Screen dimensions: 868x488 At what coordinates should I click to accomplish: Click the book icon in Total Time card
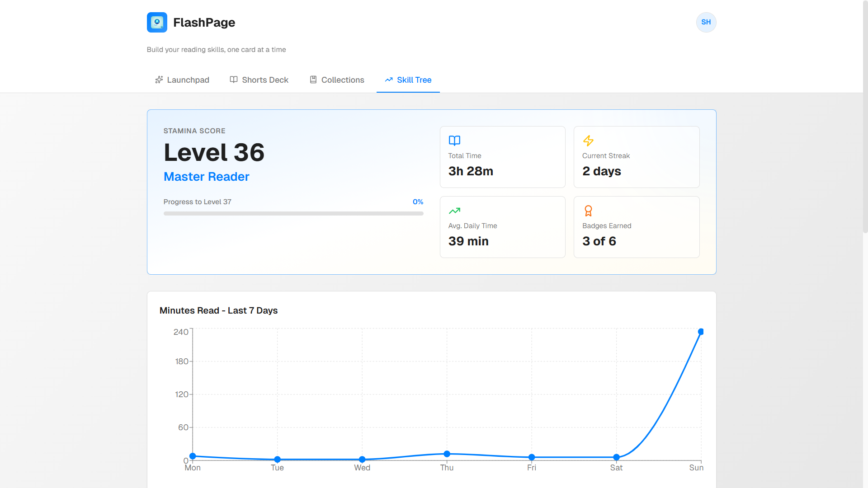tap(454, 141)
